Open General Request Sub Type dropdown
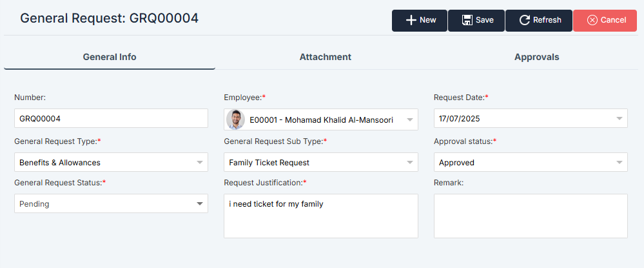The height and width of the screenshot is (268, 644). click(409, 162)
